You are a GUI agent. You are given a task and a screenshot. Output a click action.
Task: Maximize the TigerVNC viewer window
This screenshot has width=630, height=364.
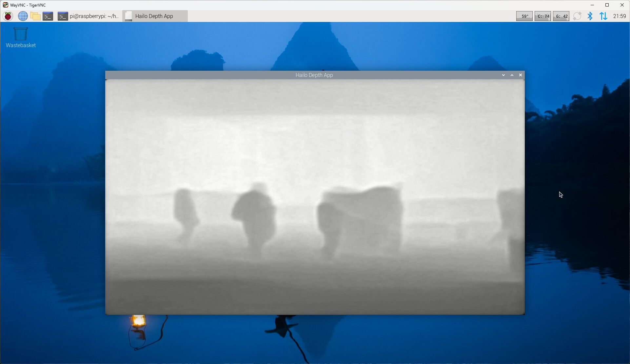(607, 5)
